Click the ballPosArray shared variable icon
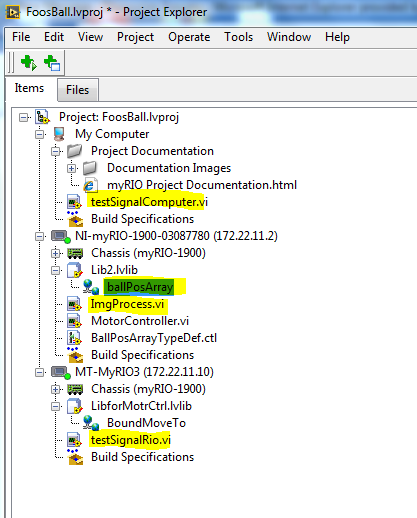417x518 pixels. (x=91, y=287)
